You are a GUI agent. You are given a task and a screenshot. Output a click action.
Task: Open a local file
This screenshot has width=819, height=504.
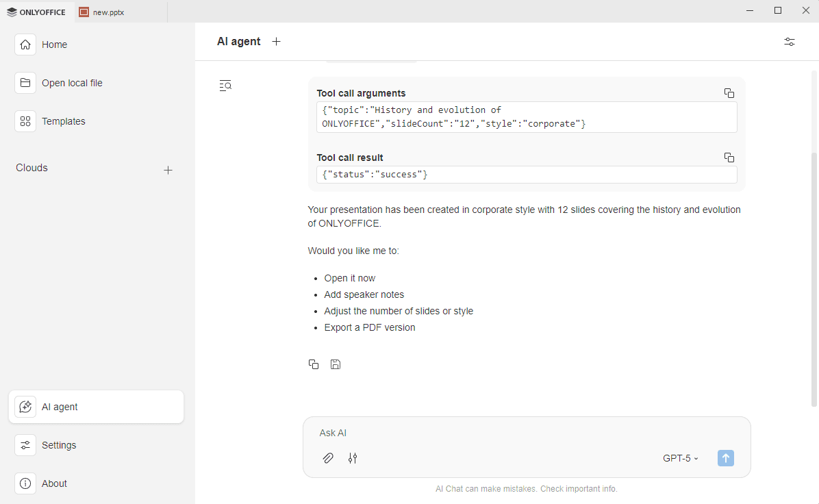coord(72,83)
